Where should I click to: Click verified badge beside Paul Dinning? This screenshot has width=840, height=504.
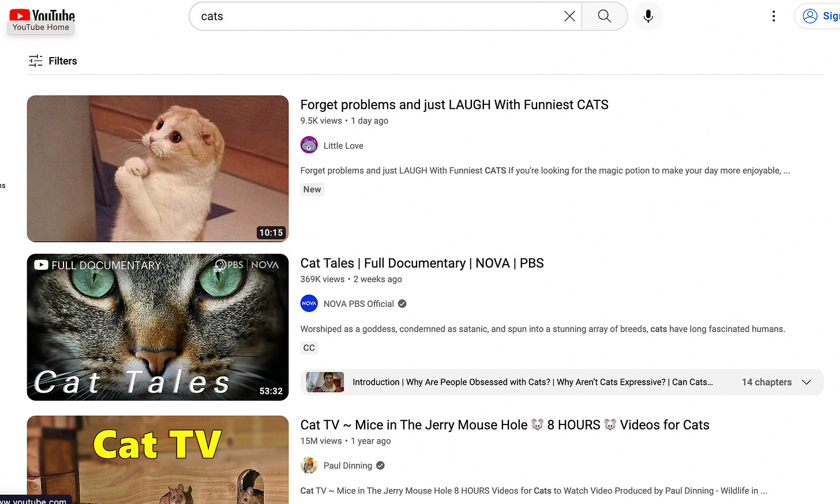click(x=380, y=466)
